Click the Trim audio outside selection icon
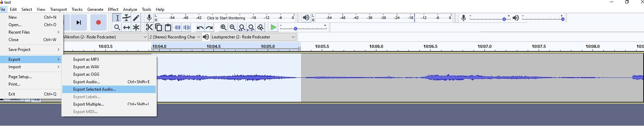The height and width of the screenshot is (126, 644). click(177, 28)
